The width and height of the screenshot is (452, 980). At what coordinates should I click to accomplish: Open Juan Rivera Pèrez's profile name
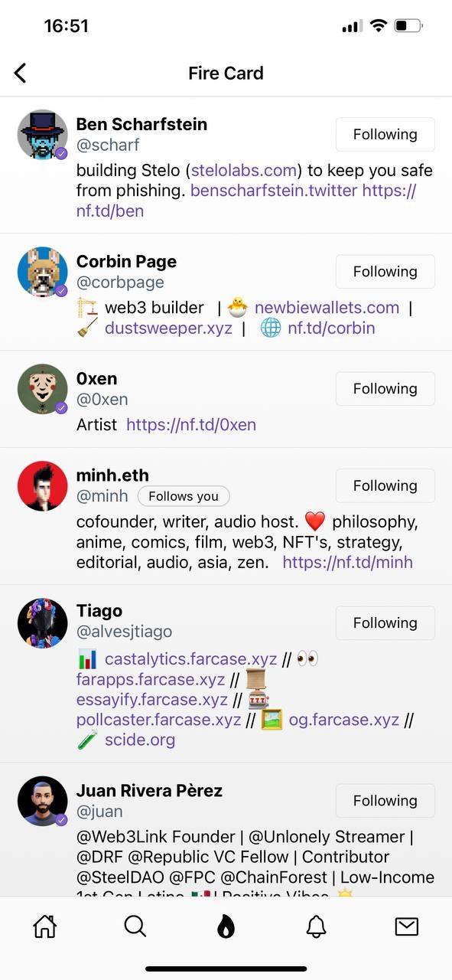149,791
